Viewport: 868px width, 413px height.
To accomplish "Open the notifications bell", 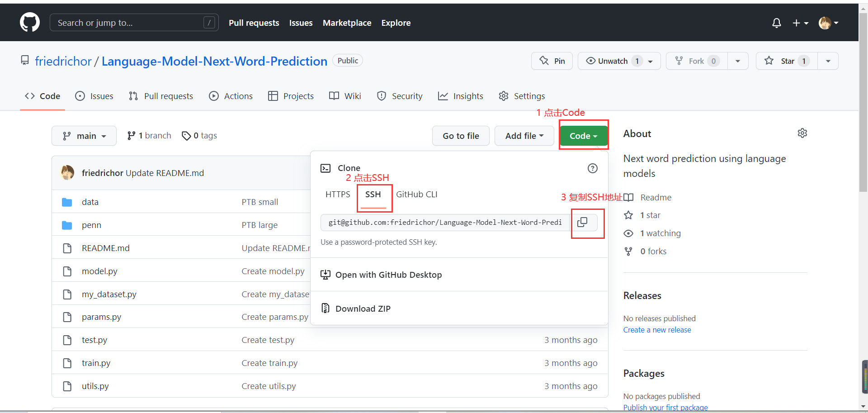I will [x=777, y=23].
